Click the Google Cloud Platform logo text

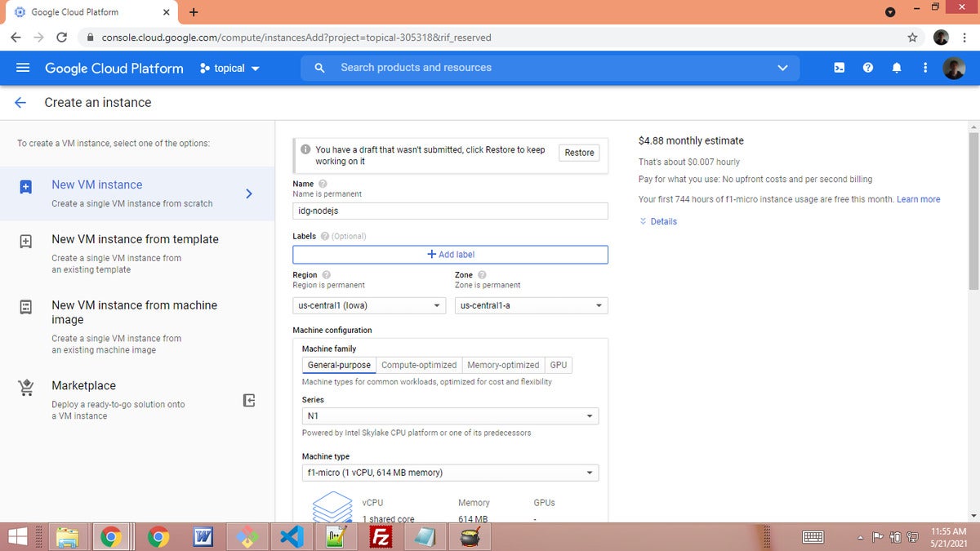tap(114, 69)
